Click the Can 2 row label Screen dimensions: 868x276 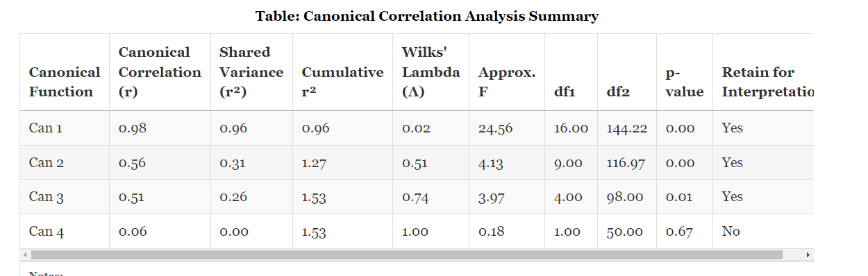tap(47, 163)
